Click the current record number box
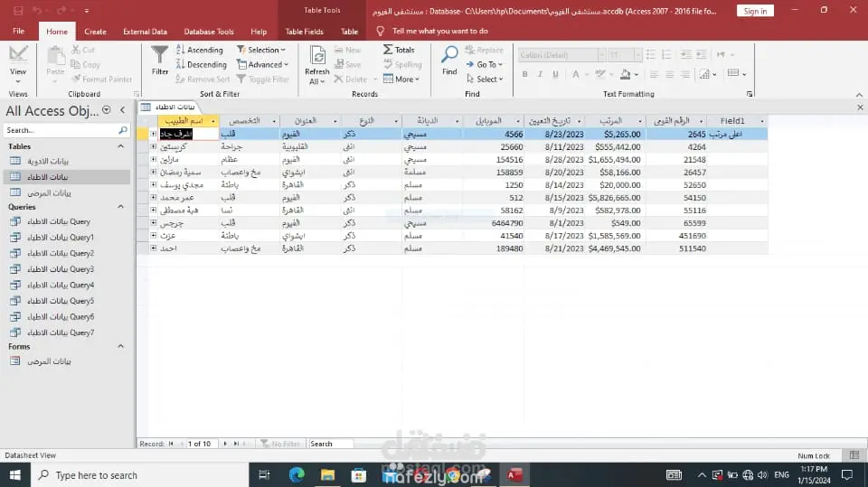Viewport: 868px width, 487px height. click(203, 444)
